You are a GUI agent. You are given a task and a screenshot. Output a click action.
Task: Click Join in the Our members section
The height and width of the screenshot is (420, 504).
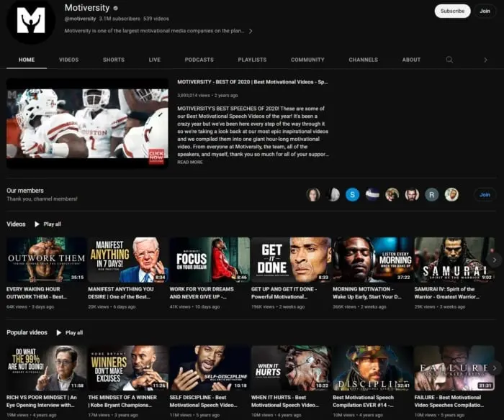(485, 195)
